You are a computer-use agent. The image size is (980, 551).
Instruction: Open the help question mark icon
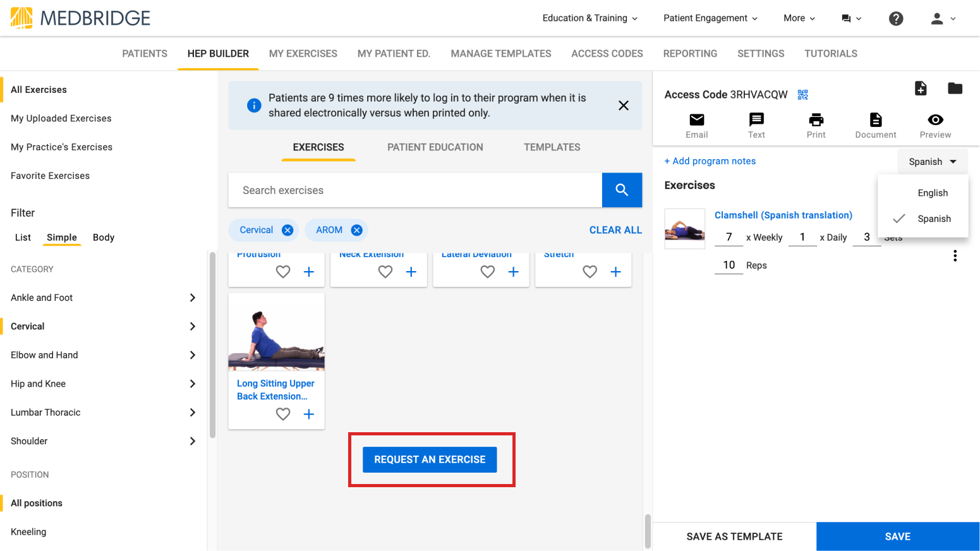896,18
